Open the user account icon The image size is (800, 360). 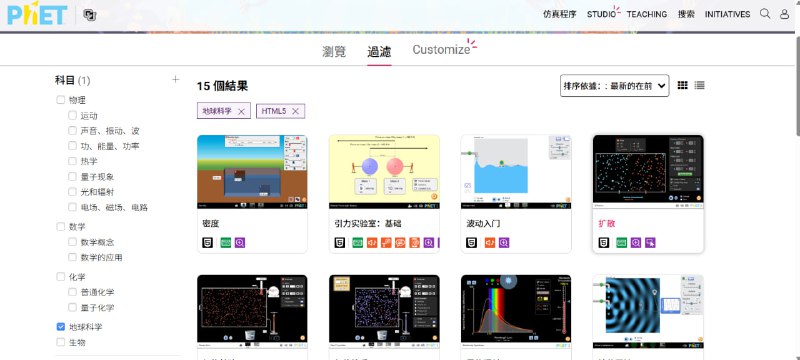(x=785, y=14)
